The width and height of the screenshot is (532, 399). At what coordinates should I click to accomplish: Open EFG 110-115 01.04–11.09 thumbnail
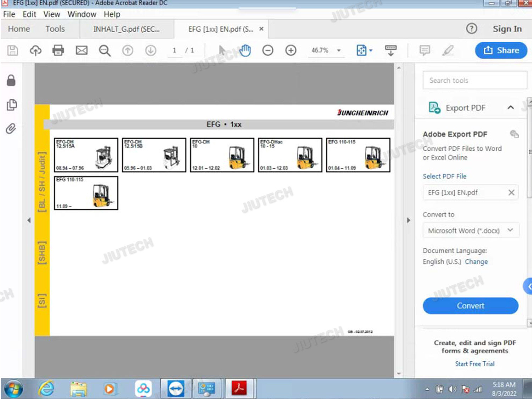(x=358, y=155)
